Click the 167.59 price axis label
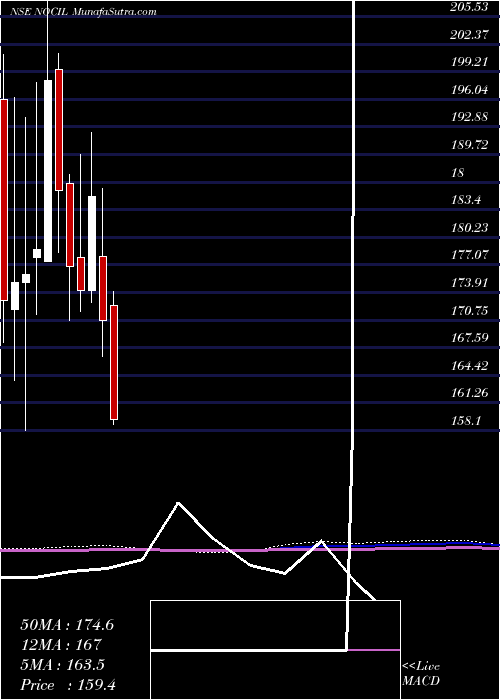The width and height of the screenshot is (500, 700). click(x=468, y=338)
